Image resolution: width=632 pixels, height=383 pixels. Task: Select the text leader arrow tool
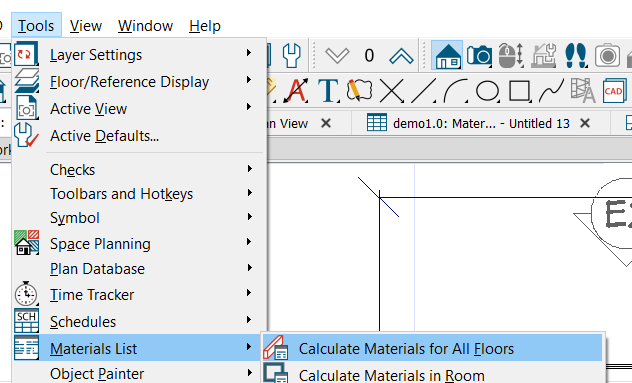[x=296, y=91]
